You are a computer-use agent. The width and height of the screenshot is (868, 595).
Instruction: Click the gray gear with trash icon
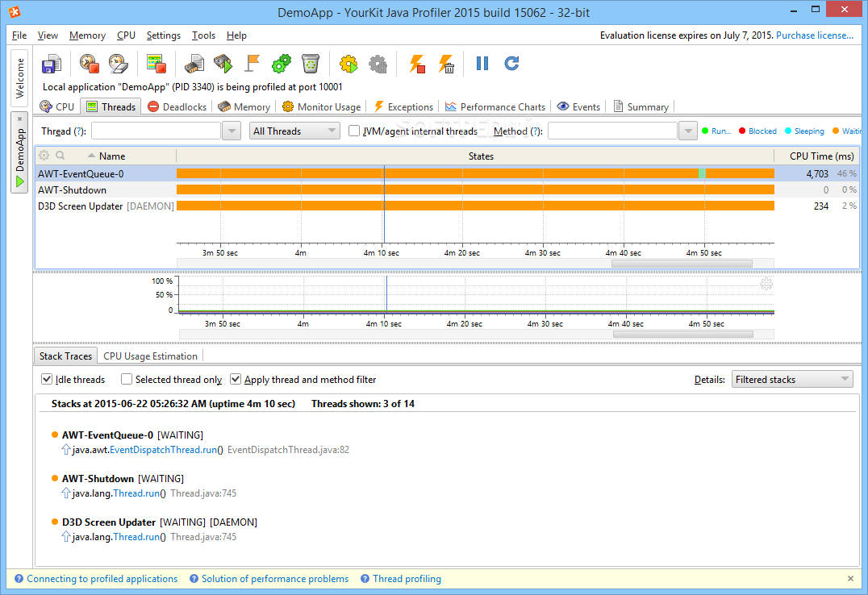point(378,64)
